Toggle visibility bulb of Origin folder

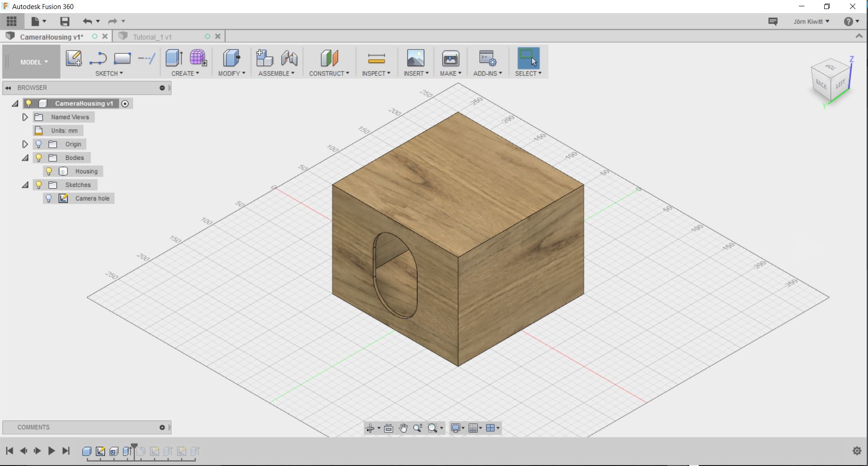[39, 144]
